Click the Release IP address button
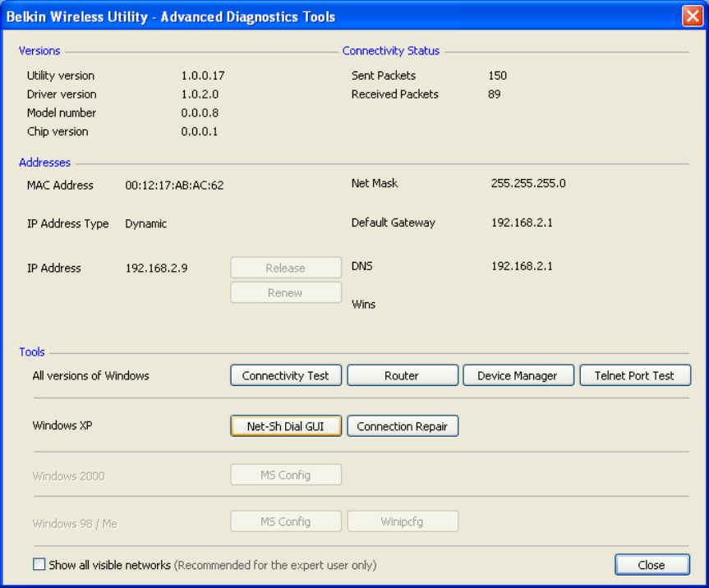This screenshot has height=588, width=709. pos(286,268)
